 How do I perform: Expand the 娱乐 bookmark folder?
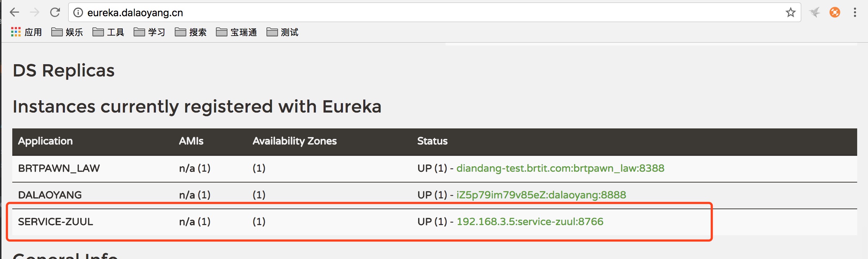[x=67, y=32]
